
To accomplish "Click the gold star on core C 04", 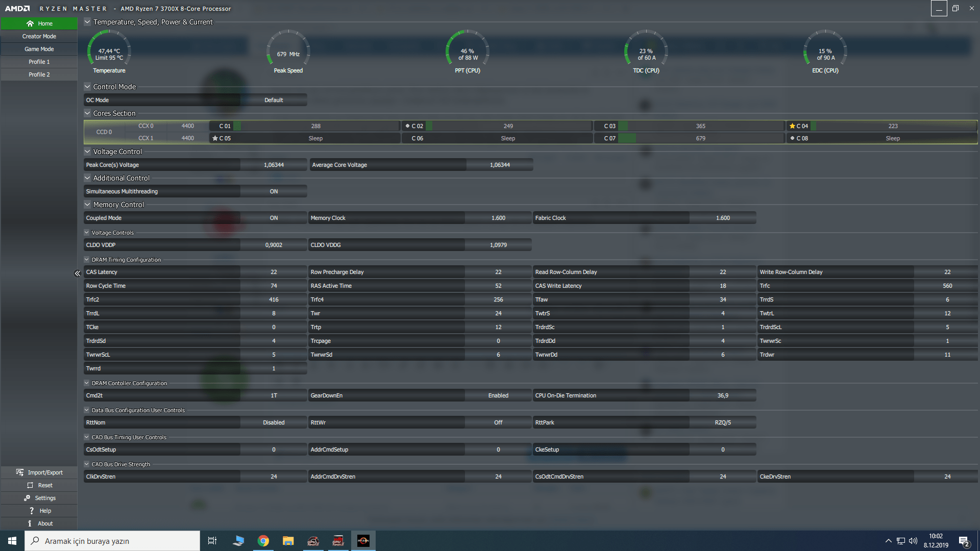I will coord(792,126).
